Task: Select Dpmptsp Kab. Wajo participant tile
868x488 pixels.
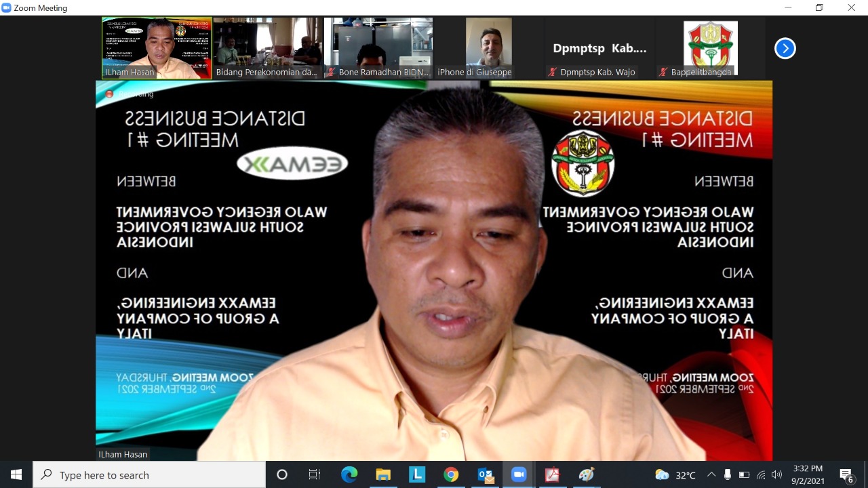Action: click(x=599, y=48)
